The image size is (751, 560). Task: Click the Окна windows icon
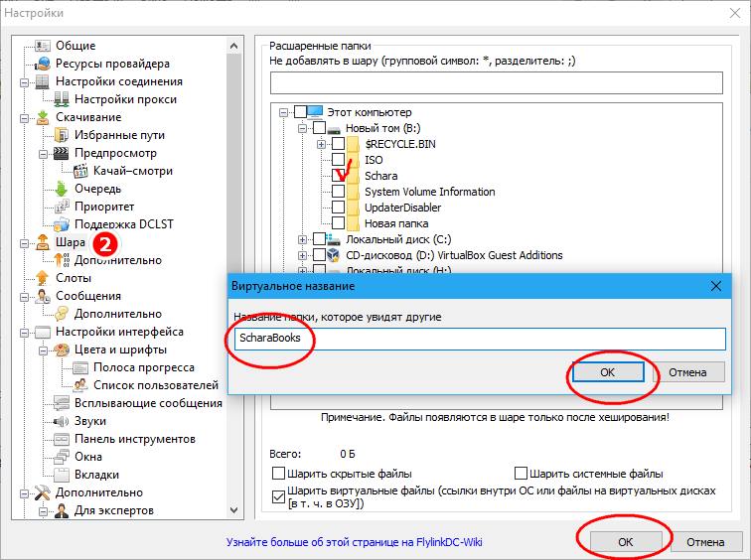click(x=62, y=457)
